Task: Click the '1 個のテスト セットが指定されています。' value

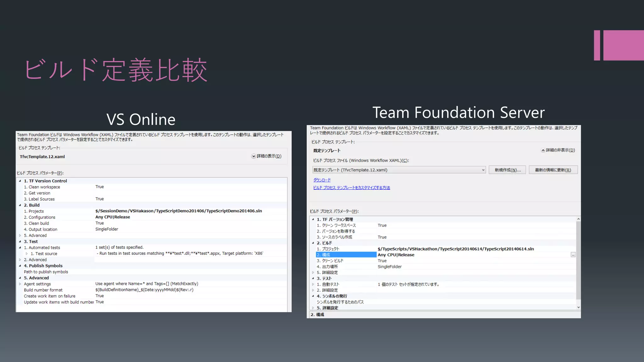Action: click(408, 284)
